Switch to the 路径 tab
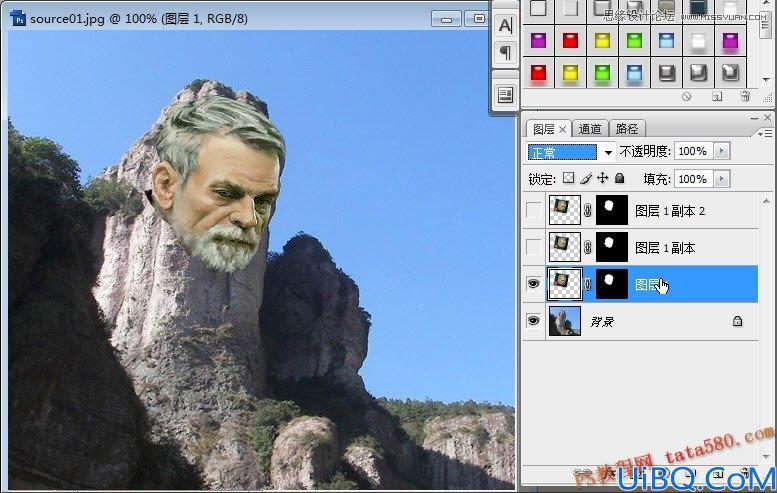 pos(627,129)
